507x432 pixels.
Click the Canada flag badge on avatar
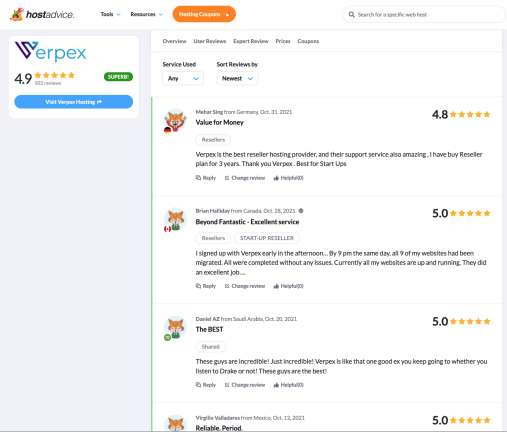point(168,229)
